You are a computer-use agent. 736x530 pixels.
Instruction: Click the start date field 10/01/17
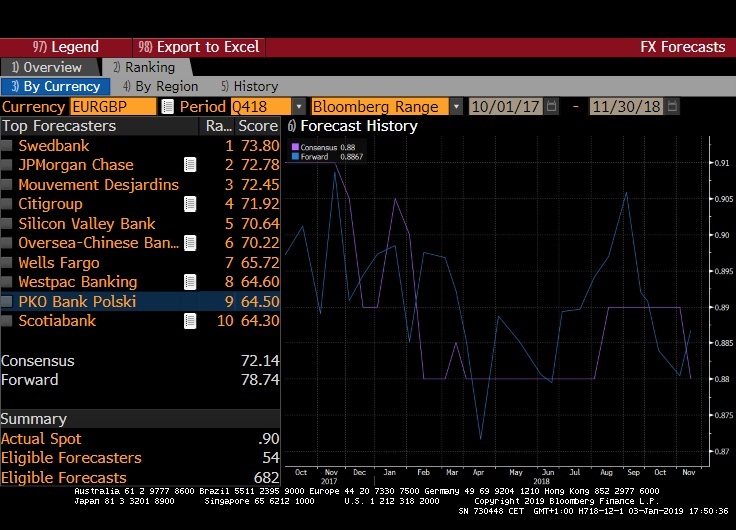pyautogui.click(x=506, y=107)
